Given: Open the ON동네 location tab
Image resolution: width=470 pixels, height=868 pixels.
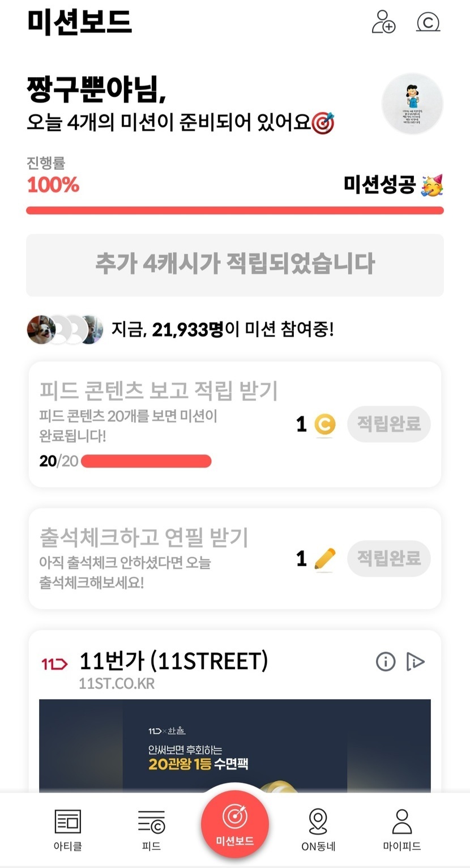Looking at the screenshot, I should [x=318, y=829].
